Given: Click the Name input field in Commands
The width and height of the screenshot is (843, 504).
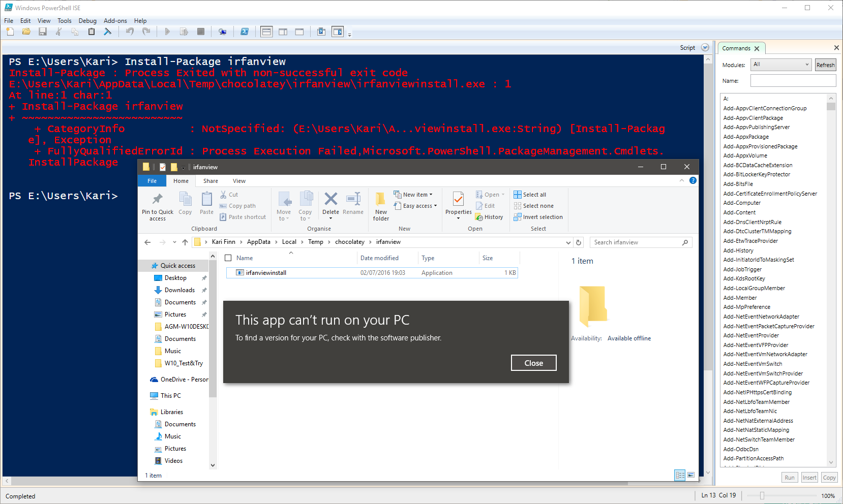Looking at the screenshot, I should [793, 81].
